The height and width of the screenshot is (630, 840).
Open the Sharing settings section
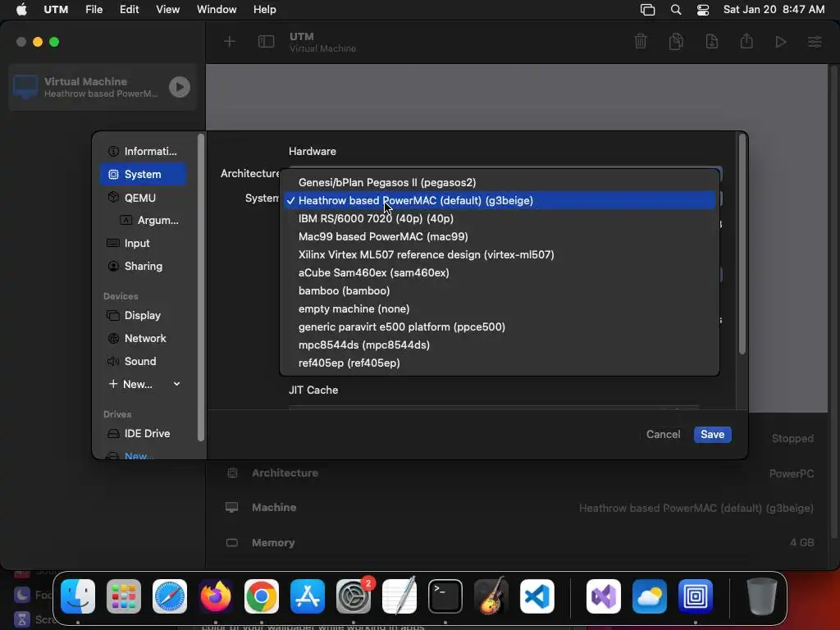[143, 267]
